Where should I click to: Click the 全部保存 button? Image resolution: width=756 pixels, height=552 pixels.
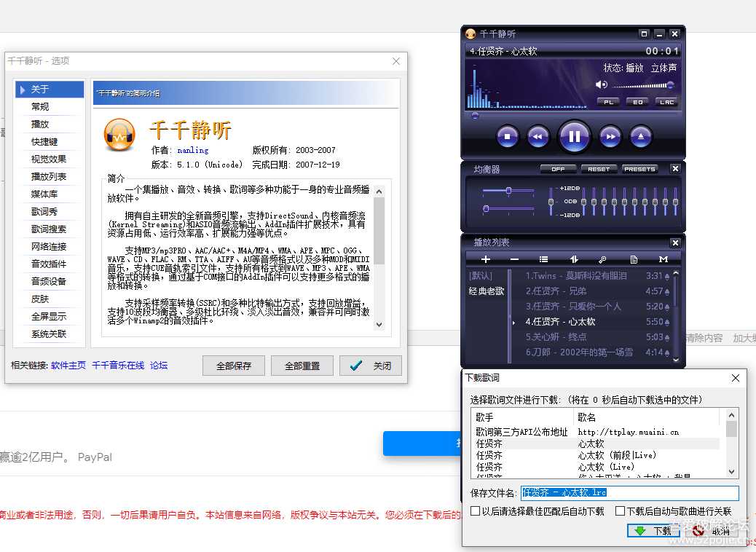pos(233,366)
